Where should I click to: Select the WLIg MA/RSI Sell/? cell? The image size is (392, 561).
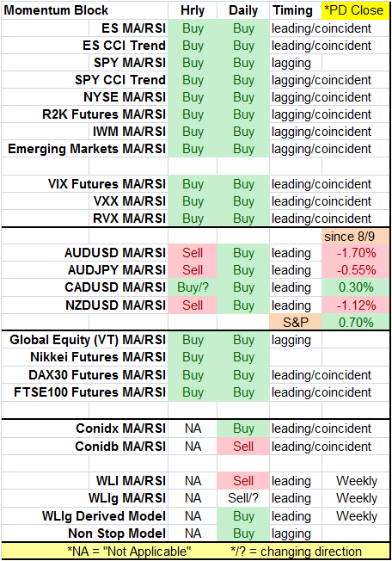point(243,498)
